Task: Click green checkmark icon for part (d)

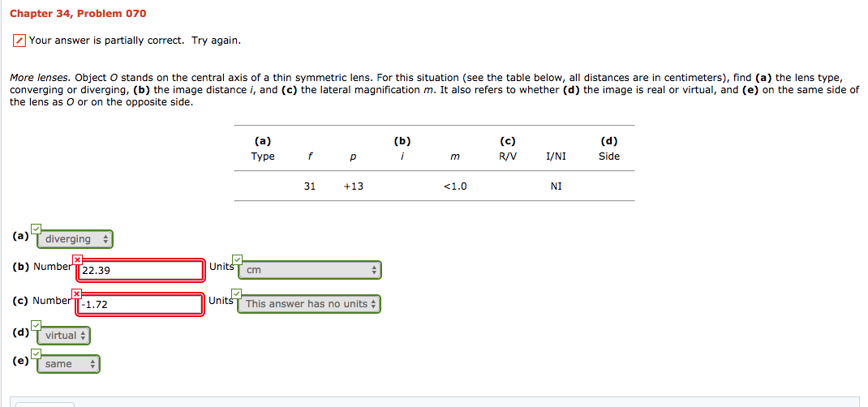Action: point(37,324)
